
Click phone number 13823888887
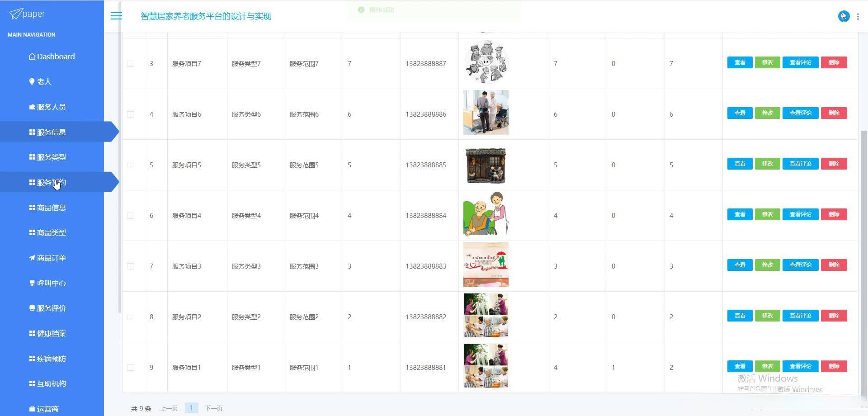(x=426, y=64)
